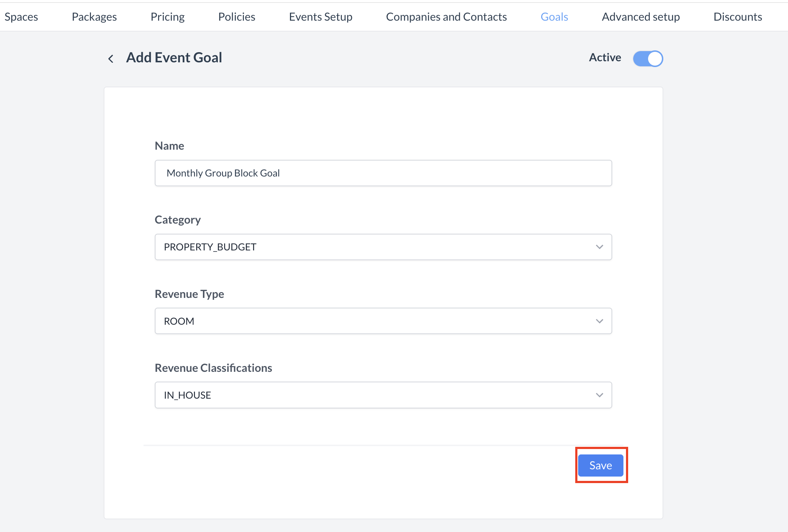Screen dimensions: 788x532
Task: Go to the Discounts tab
Action: point(738,17)
